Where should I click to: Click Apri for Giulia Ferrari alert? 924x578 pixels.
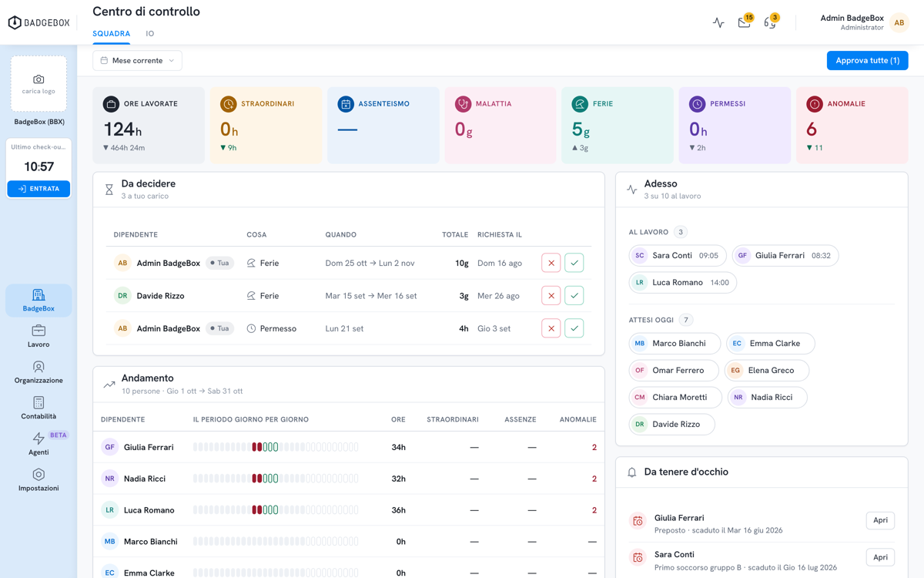(x=880, y=520)
